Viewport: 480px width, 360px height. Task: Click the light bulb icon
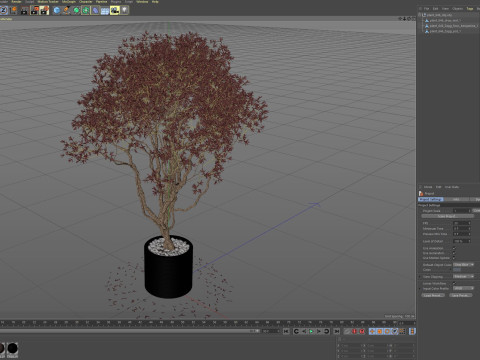coord(124,10)
